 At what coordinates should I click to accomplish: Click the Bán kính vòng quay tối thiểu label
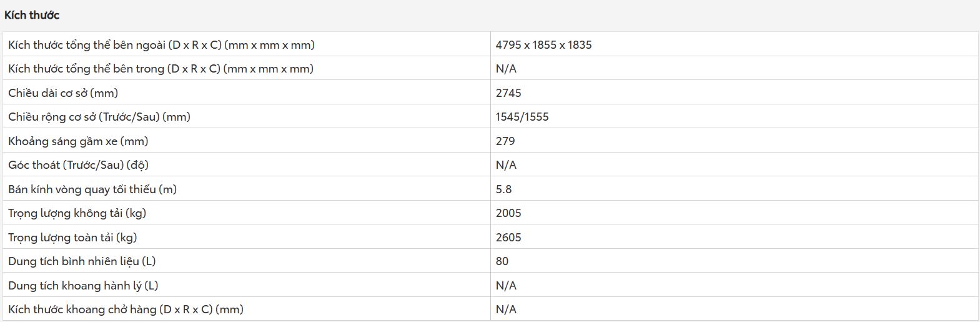point(92,189)
